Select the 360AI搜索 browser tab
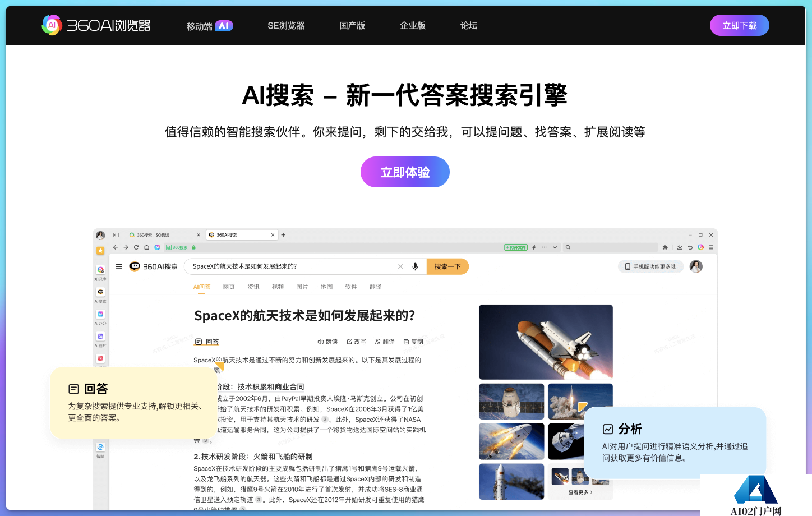 241,235
